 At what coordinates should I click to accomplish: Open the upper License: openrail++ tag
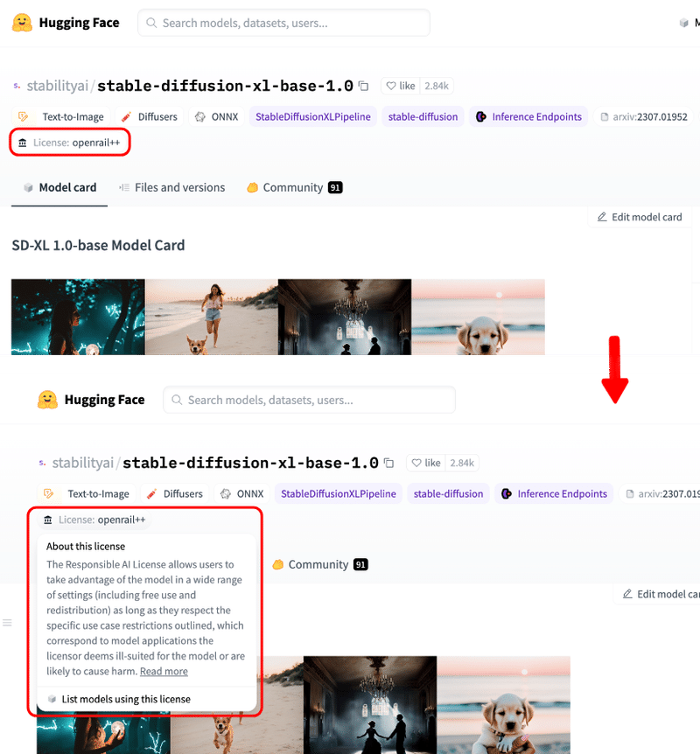click(x=69, y=143)
